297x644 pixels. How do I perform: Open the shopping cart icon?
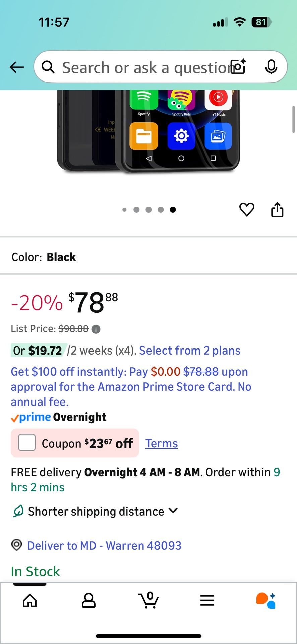tap(148, 600)
